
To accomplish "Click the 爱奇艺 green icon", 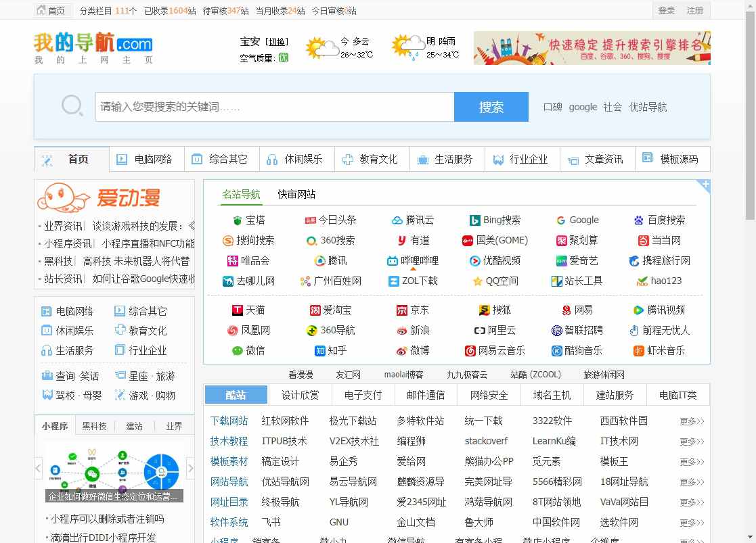I will pyautogui.click(x=562, y=261).
